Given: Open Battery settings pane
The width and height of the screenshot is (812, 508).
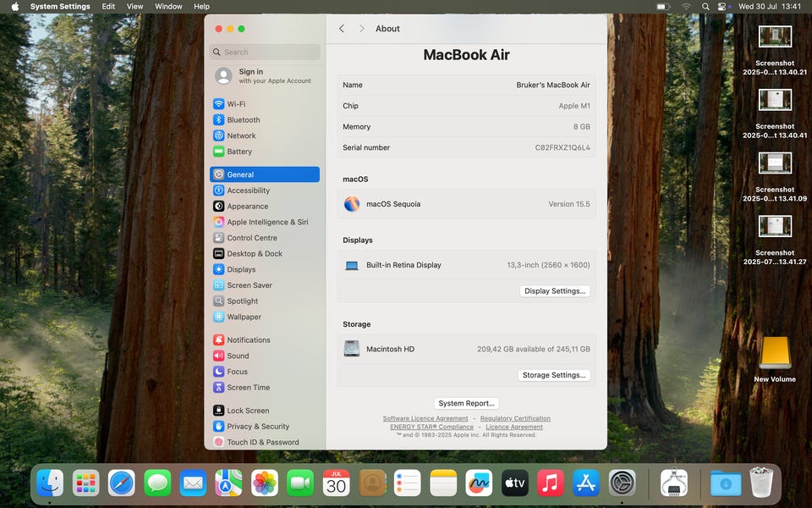Looking at the screenshot, I should tap(239, 152).
